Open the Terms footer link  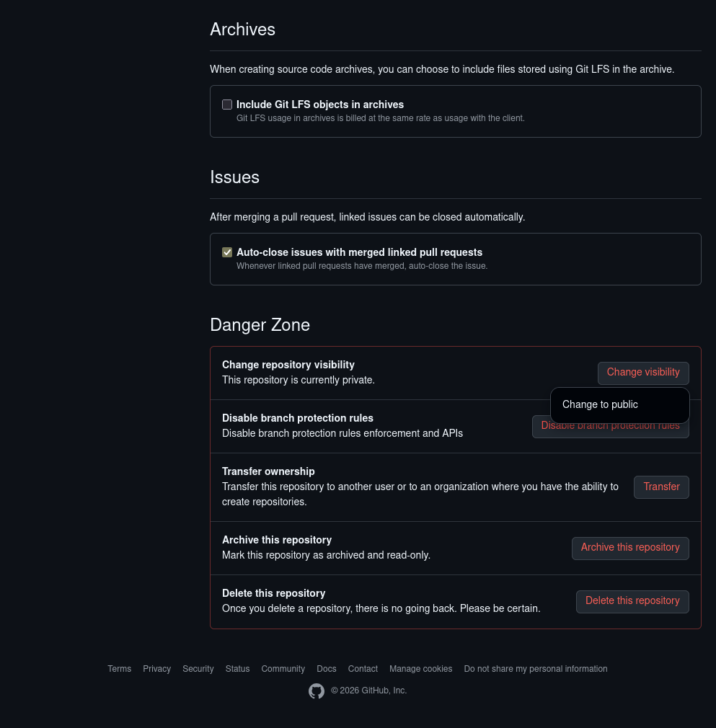tap(120, 669)
